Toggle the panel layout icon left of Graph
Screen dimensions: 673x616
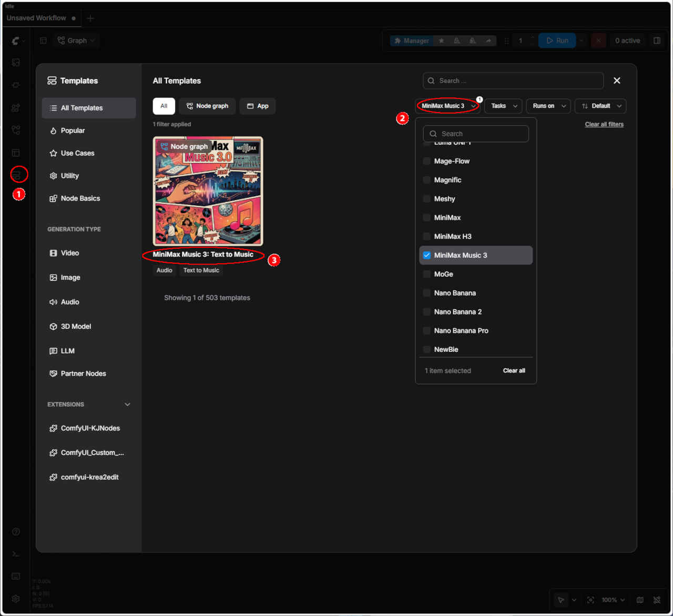43,41
